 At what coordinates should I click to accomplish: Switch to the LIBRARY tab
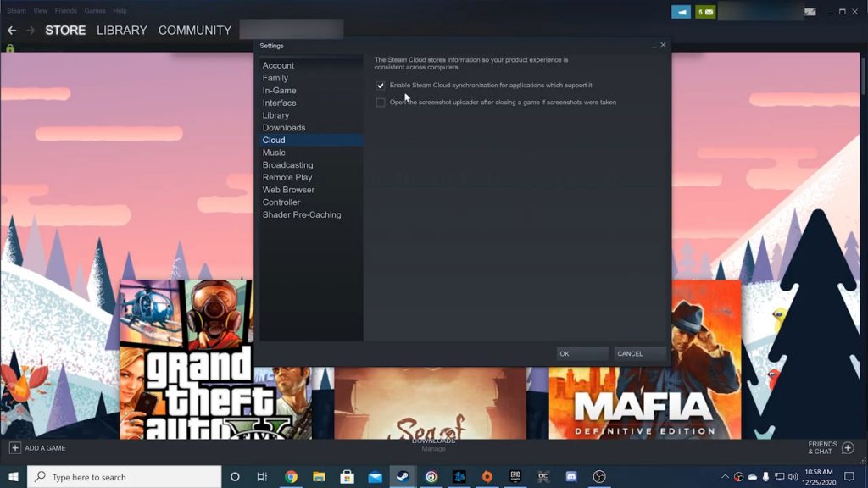[x=122, y=30]
